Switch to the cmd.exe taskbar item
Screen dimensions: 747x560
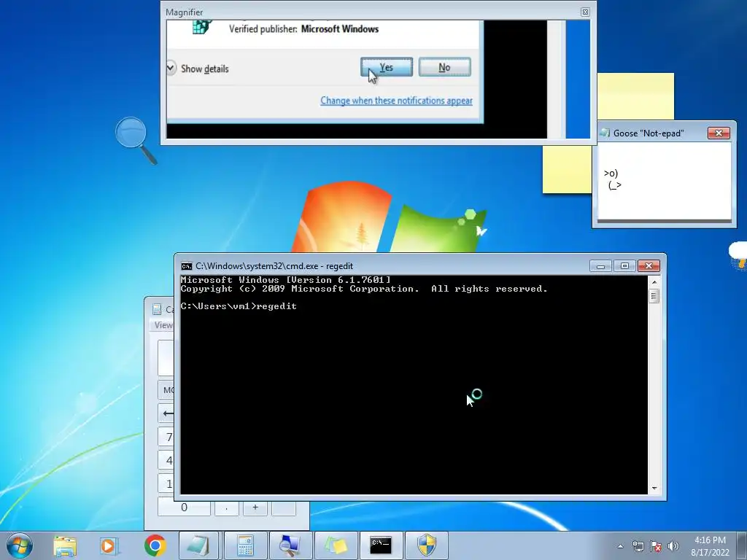click(x=381, y=545)
